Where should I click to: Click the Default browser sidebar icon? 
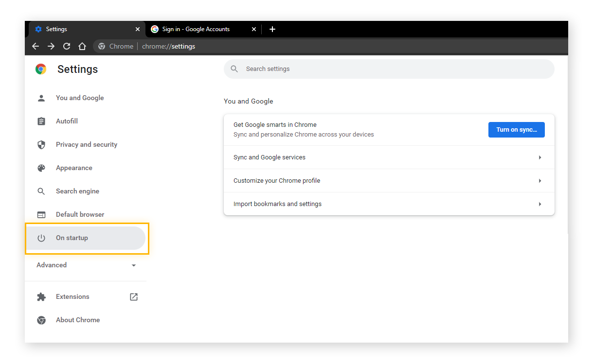(41, 214)
